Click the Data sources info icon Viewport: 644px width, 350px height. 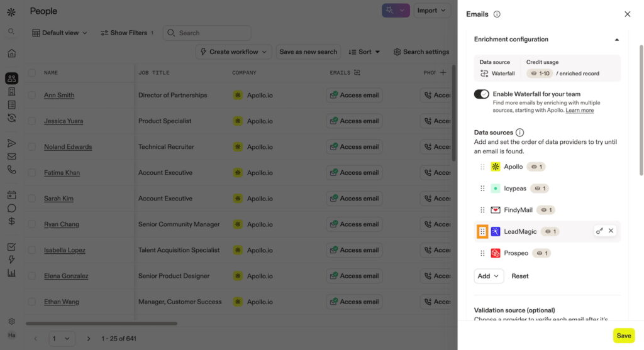click(x=519, y=133)
